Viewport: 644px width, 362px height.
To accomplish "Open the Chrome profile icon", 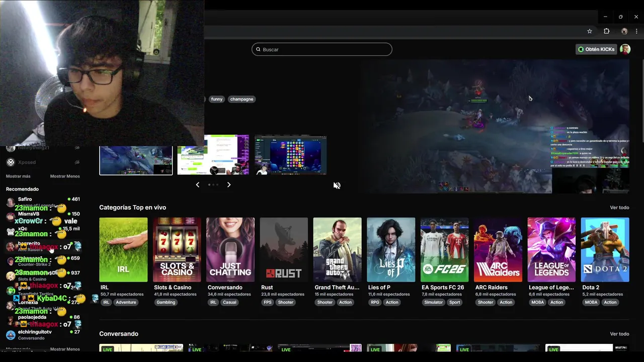I will [x=624, y=31].
